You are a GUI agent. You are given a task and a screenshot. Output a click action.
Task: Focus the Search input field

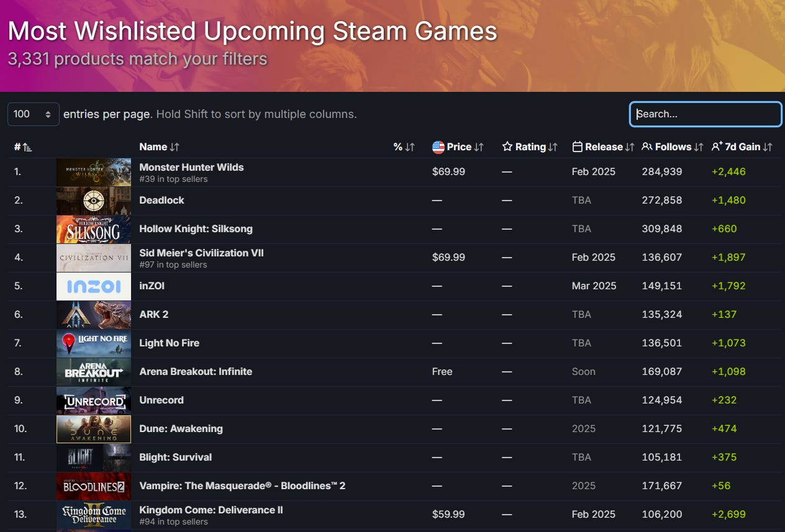click(x=706, y=114)
